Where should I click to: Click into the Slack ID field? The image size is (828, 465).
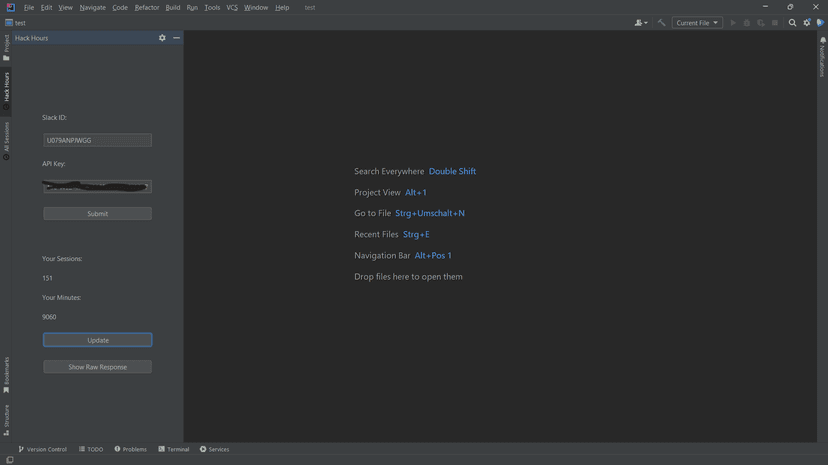click(97, 140)
